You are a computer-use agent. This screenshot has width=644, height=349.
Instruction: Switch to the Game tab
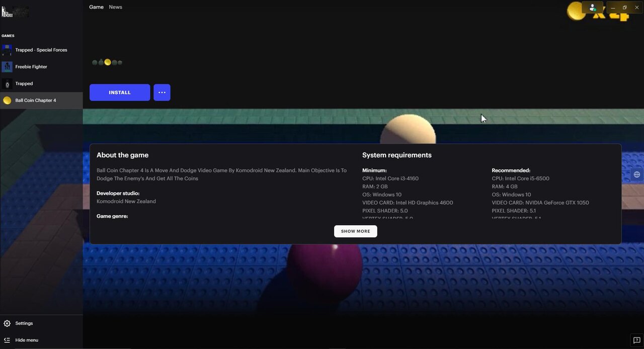pos(96,7)
